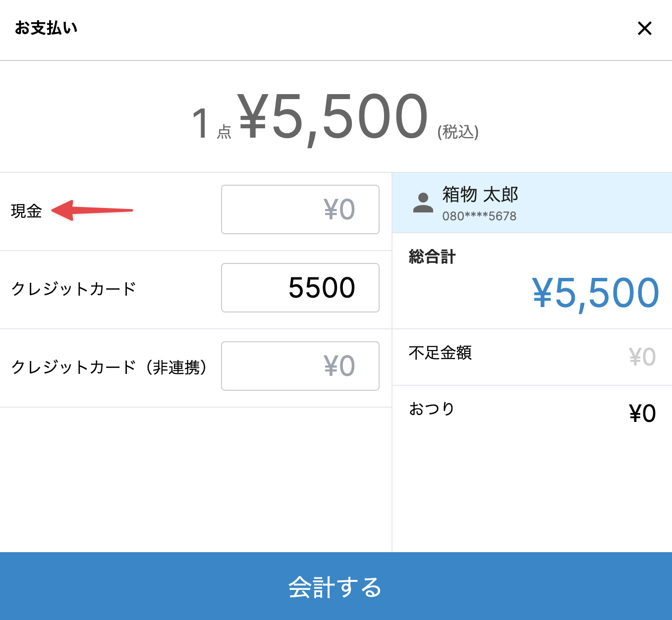Select the クレジットカード（非連携）amount field
Image resolution: width=672 pixels, height=620 pixels.
coord(300,366)
